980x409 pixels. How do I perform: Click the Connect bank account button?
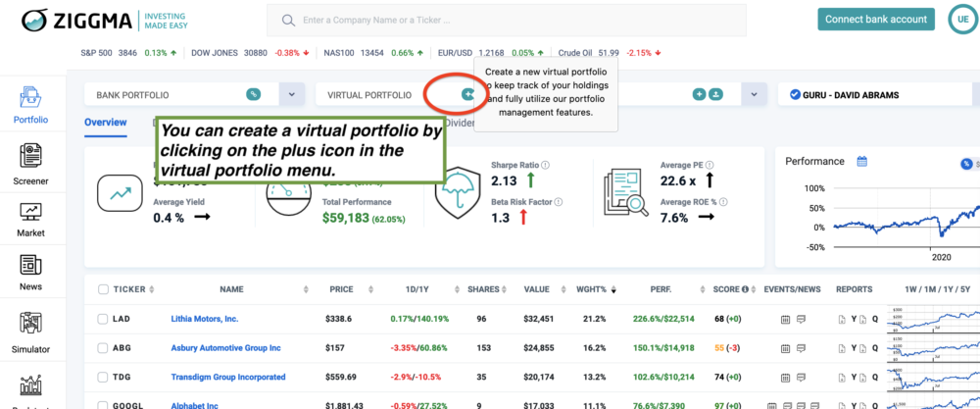[876, 20]
